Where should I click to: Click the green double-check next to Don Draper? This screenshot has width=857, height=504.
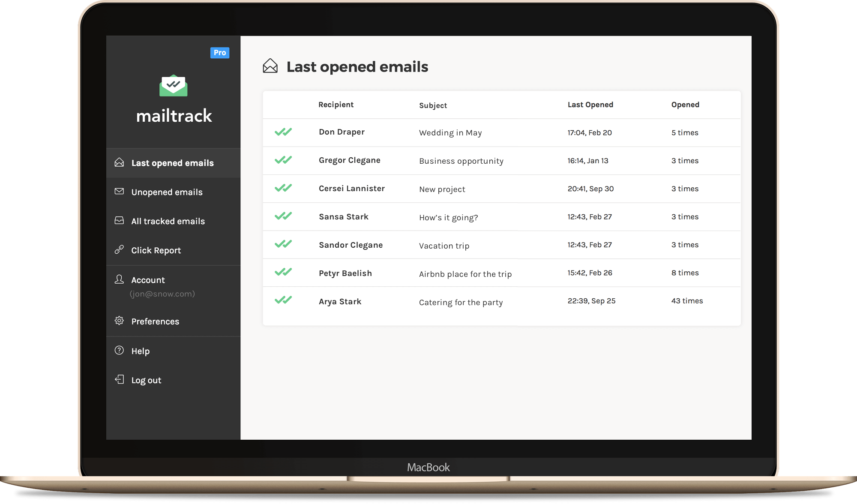(283, 132)
